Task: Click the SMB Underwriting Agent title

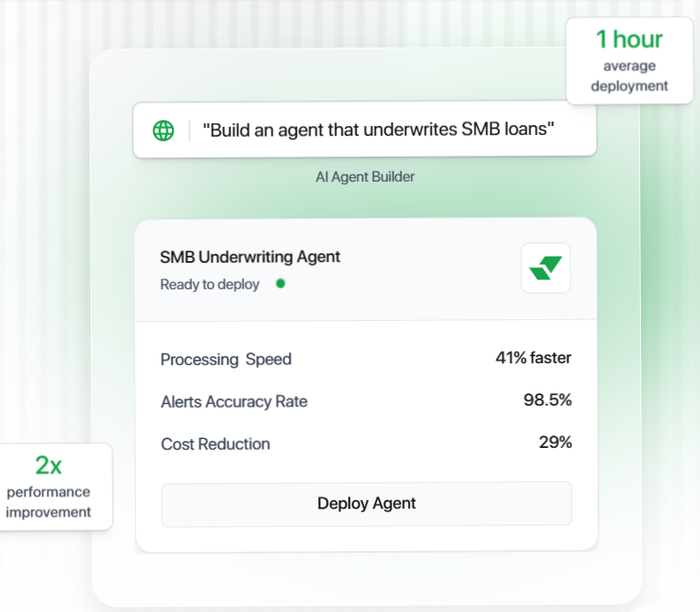Action: [250, 257]
